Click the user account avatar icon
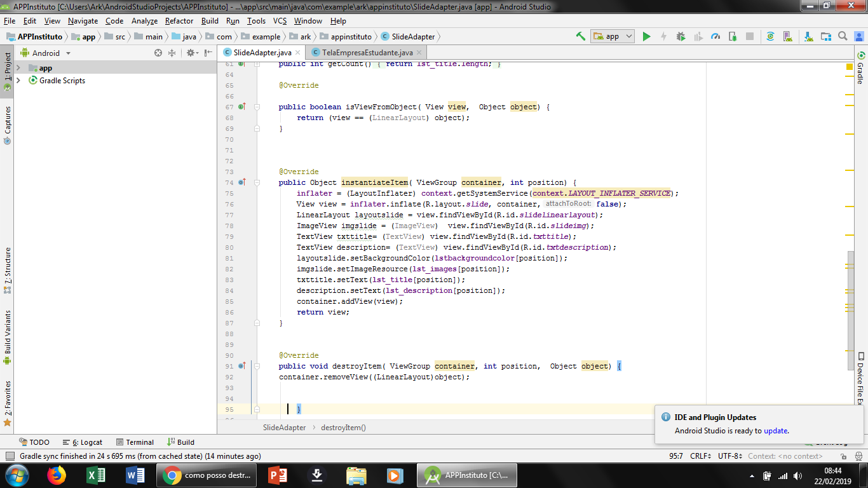The width and height of the screenshot is (868, 488). pyautogui.click(x=858, y=36)
